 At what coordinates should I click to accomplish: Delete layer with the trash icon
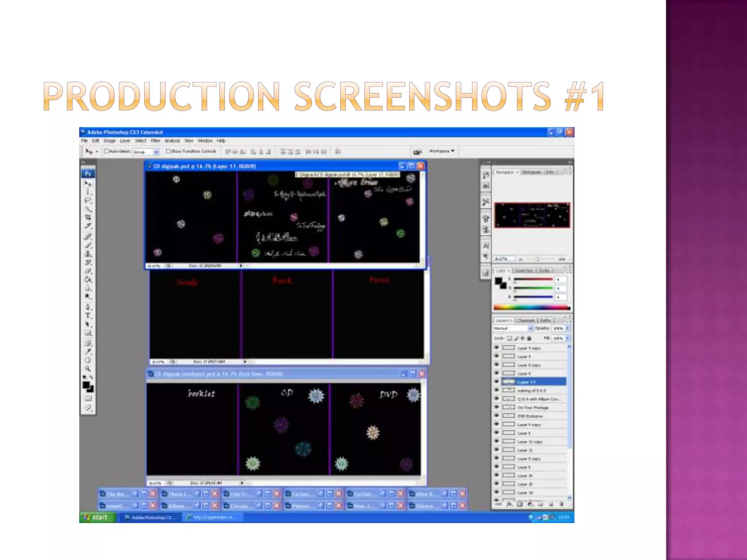click(561, 504)
